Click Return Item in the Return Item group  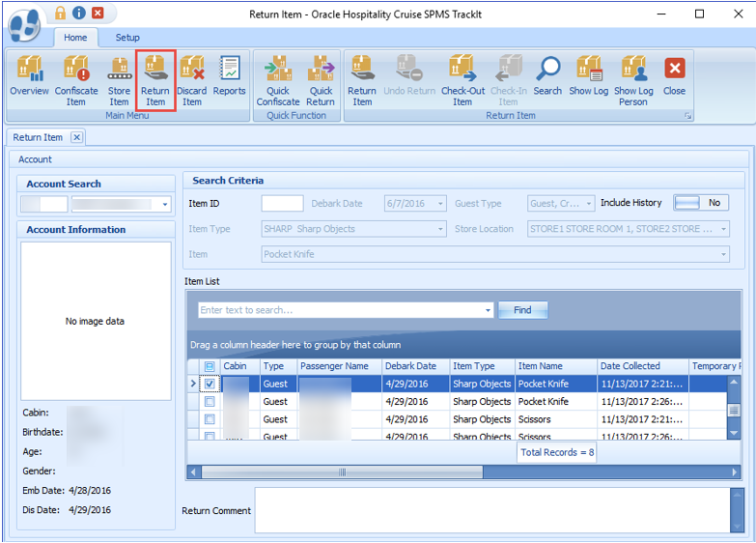click(362, 80)
